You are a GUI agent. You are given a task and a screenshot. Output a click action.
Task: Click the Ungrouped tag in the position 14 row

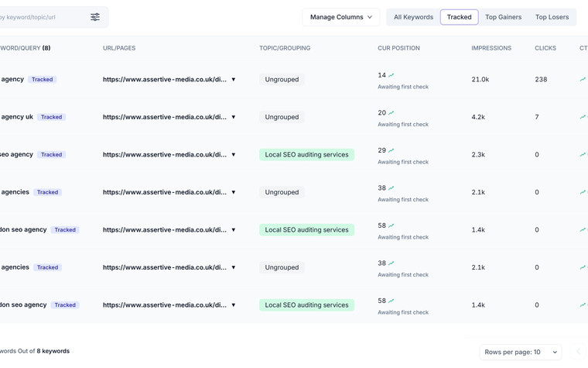coord(282,79)
